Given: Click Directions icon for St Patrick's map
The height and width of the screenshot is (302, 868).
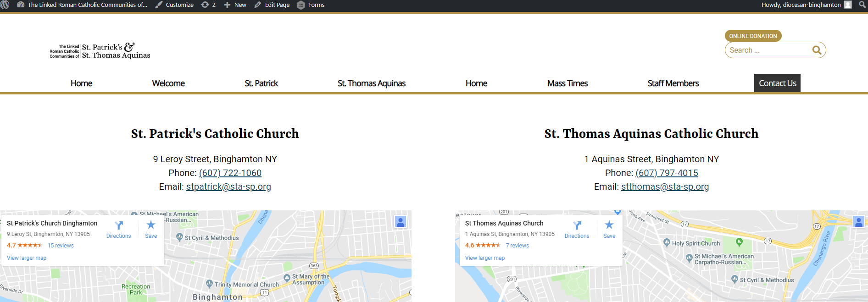Looking at the screenshot, I should click(x=119, y=225).
